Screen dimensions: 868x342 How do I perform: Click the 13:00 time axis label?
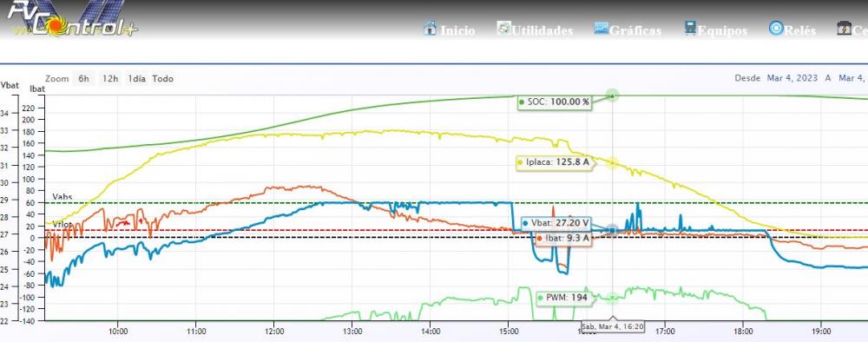pyautogui.click(x=352, y=332)
